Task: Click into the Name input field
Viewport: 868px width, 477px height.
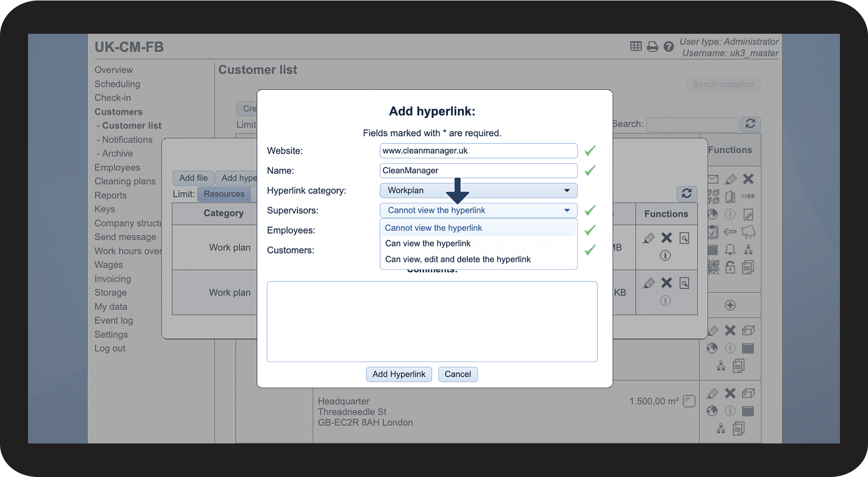Action: [x=478, y=170]
